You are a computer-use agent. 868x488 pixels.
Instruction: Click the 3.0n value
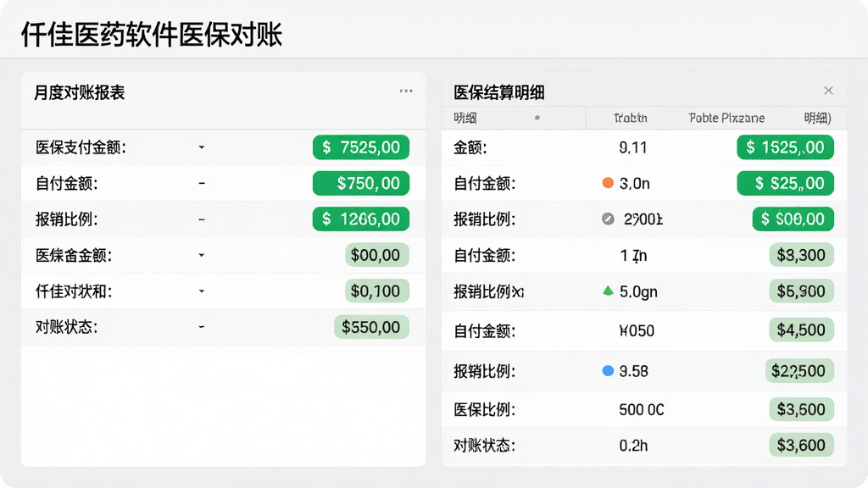coord(634,184)
